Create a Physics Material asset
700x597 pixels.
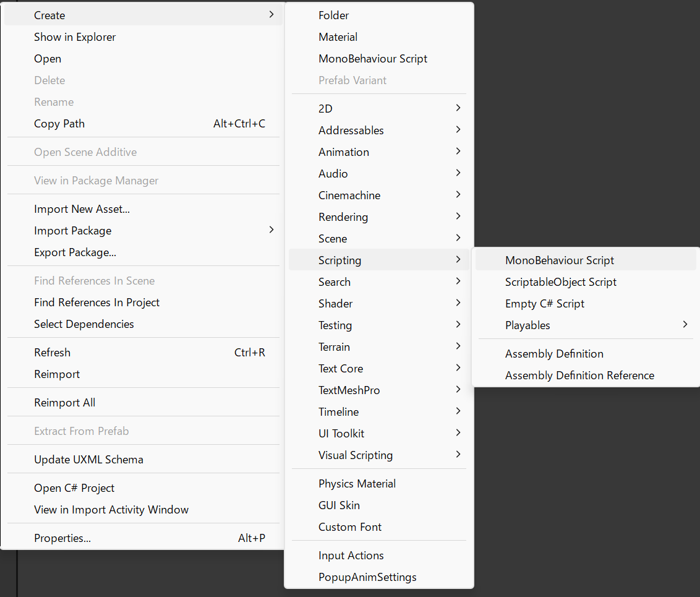coord(357,484)
